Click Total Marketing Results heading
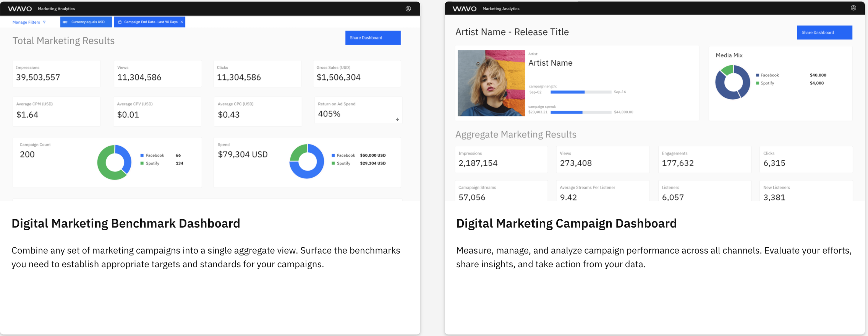 [63, 41]
